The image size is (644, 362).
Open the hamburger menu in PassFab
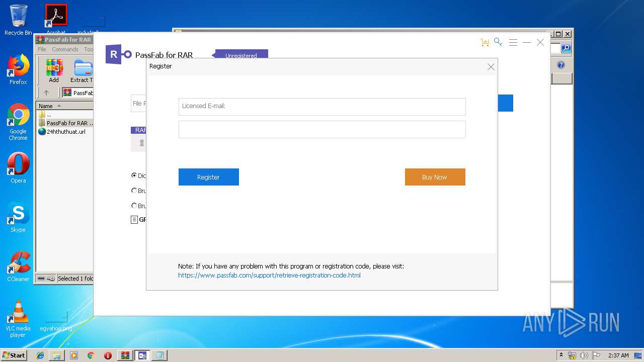(513, 43)
